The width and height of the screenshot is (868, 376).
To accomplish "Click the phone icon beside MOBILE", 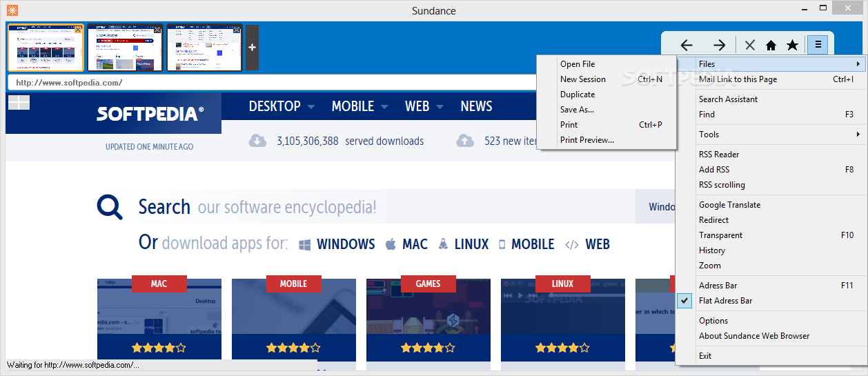I will pyautogui.click(x=502, y=244).
